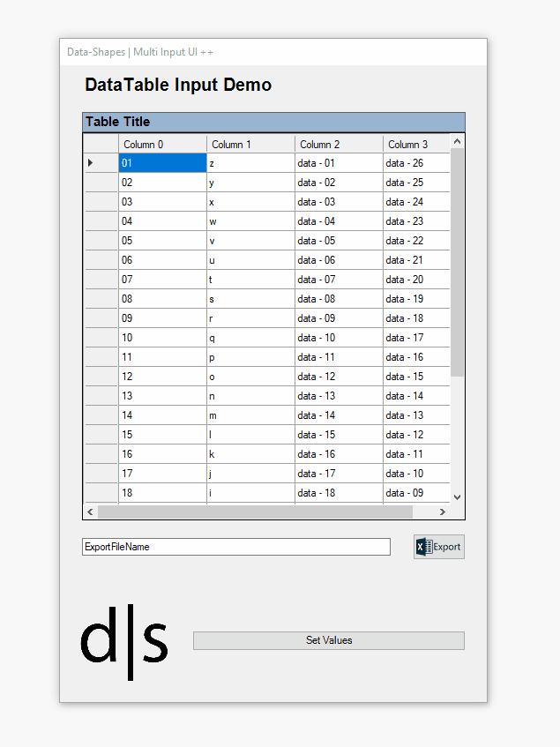This screenshot has height=747, width=560.
Task: Sort by Column 0 header
Action: pos(162,145)
